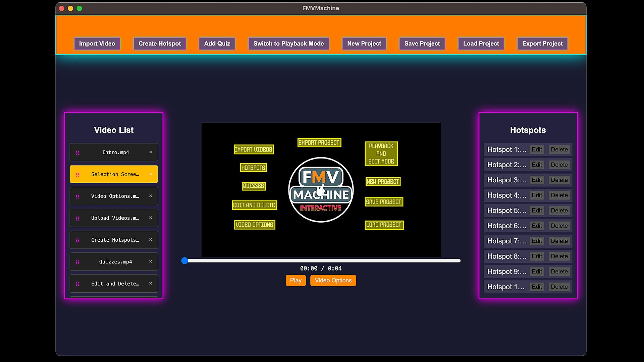Remove Selection Screen video with its X
644x362 pixels.
151,174
